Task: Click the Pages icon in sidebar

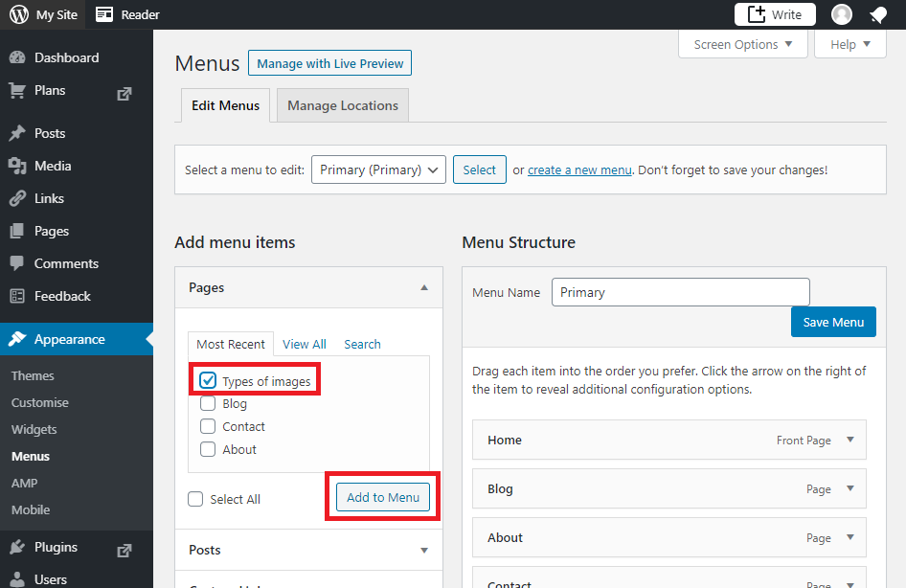Action: (x=17, y=231)
